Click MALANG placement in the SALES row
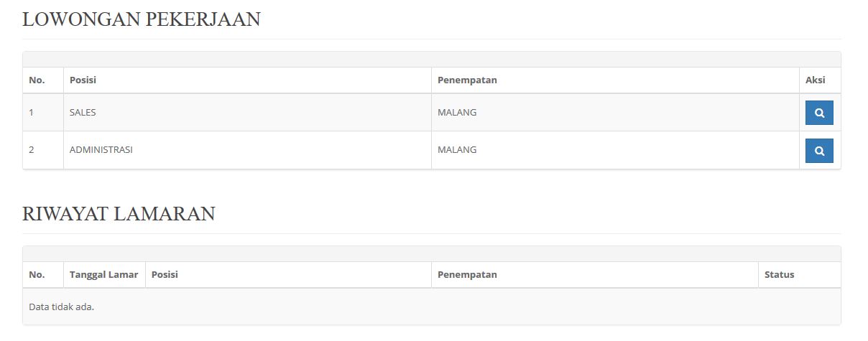This screenshot has height=341, width=868. click(x=457, y=113)
